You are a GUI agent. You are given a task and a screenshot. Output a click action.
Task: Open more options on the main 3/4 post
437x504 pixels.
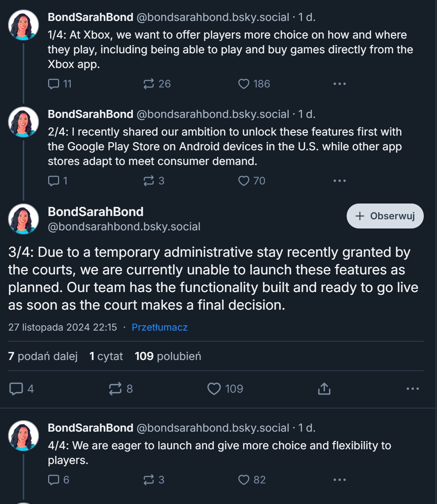[413, 389]
